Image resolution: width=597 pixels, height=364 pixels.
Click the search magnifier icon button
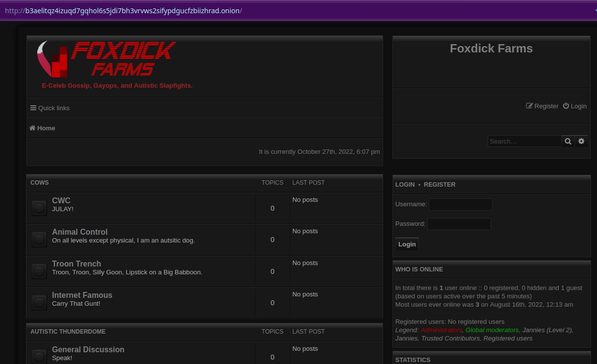568,141
